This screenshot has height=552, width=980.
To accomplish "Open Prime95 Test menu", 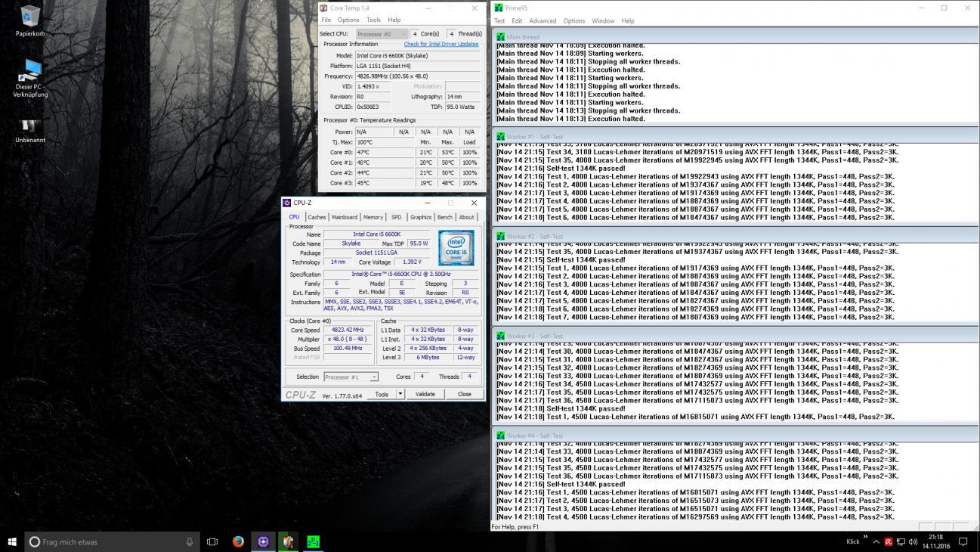I will pyautogui.click(x=499, y=20).
